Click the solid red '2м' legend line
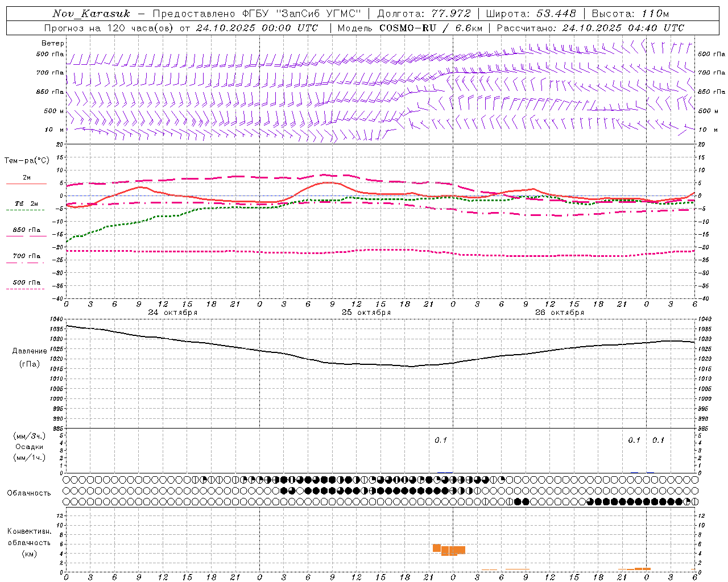 (x=26, y=184)
